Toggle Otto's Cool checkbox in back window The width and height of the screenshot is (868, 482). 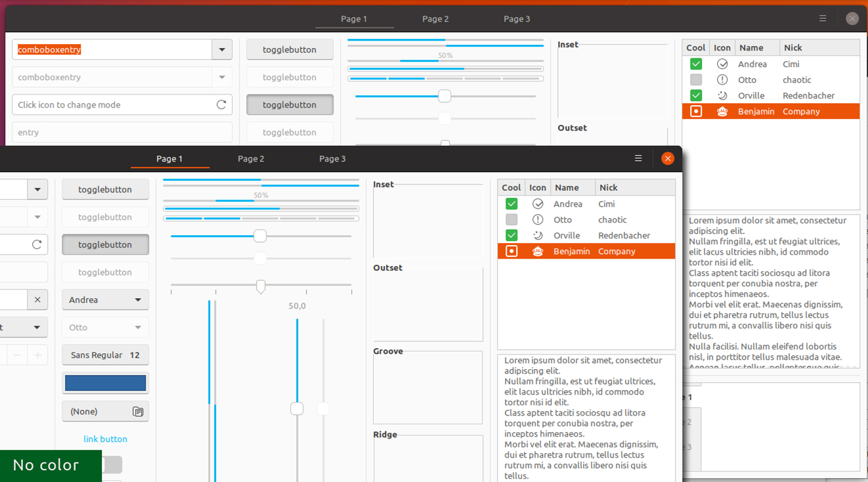pos(696,79)
